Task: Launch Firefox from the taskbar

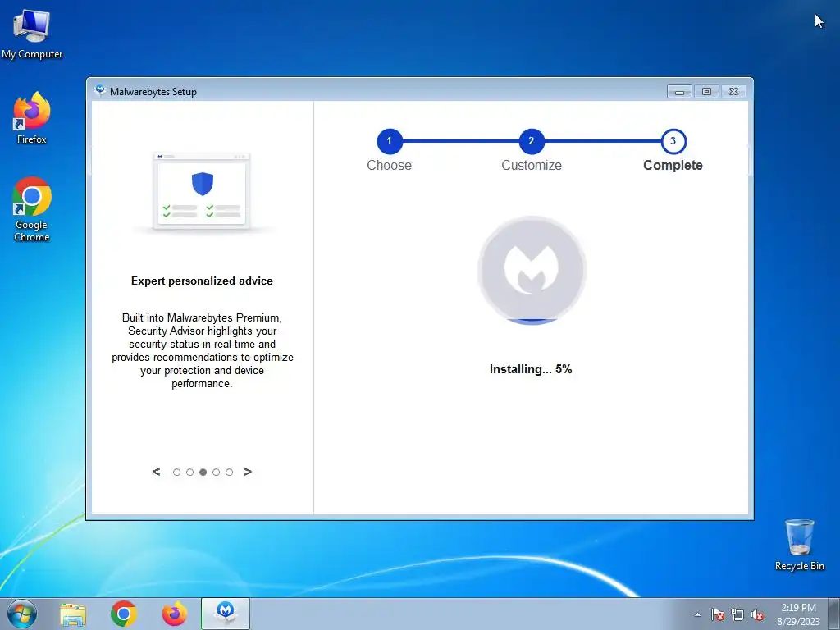Action: coord(175,614)
